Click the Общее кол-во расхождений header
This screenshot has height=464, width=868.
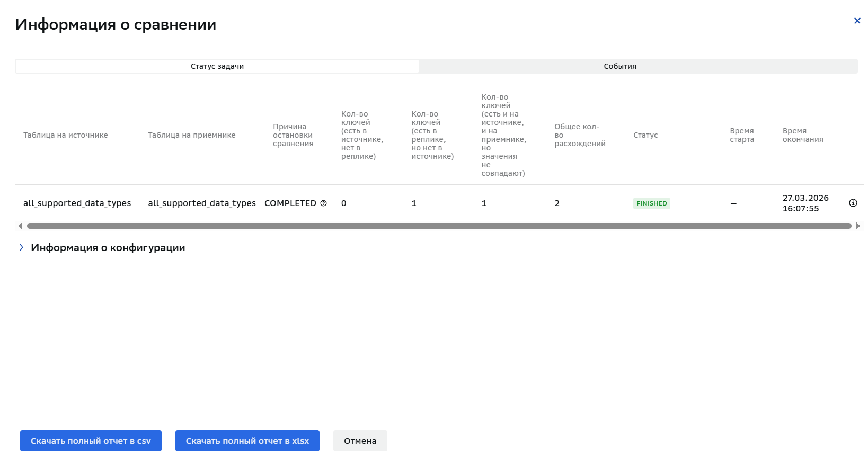580,135
